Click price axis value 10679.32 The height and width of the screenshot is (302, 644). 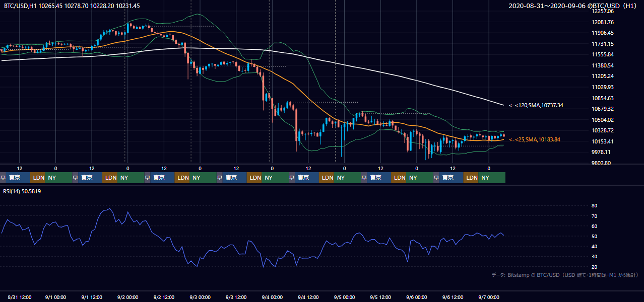point(603,109)
